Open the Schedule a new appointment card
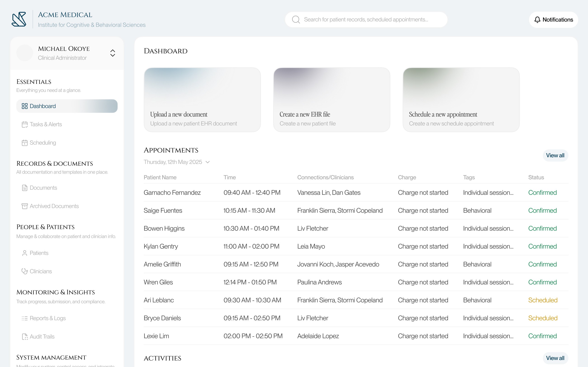588x367 pixels. (461, 100)
